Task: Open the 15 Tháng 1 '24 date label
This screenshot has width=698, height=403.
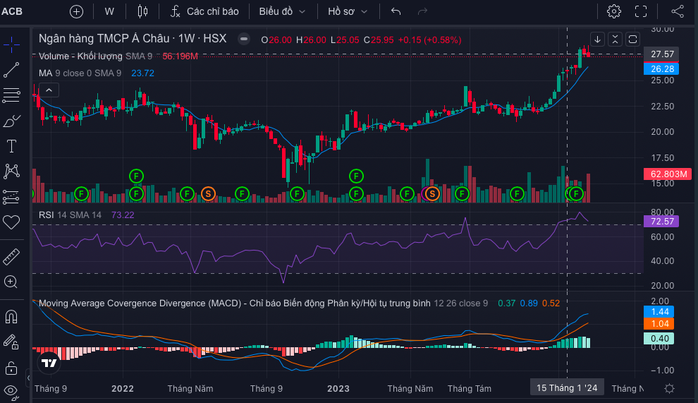Action: coord(567,388)
